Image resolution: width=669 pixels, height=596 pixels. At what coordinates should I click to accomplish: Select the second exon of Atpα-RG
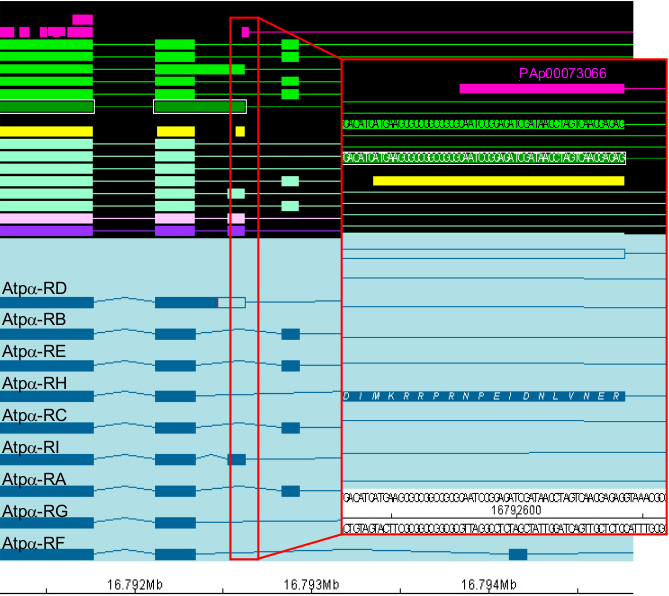point(175,523)
